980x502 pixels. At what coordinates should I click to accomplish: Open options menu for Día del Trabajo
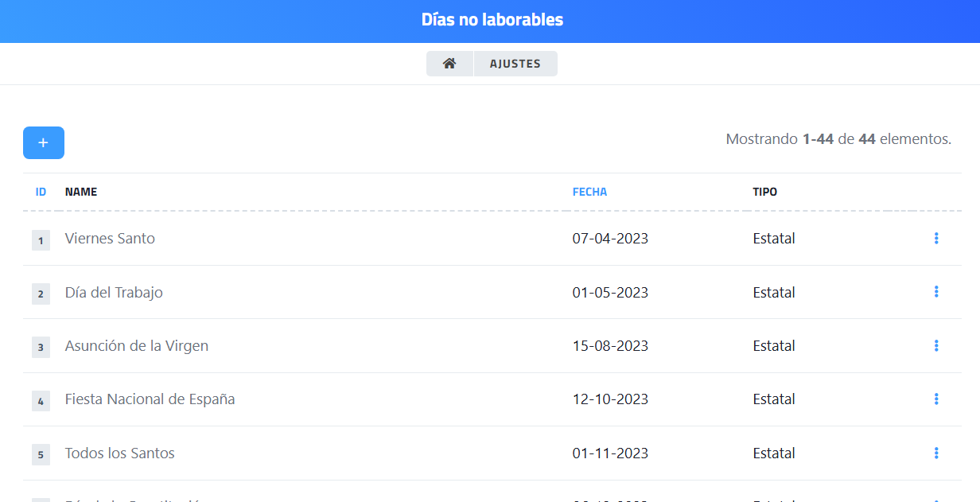click(x=936, y=292)
